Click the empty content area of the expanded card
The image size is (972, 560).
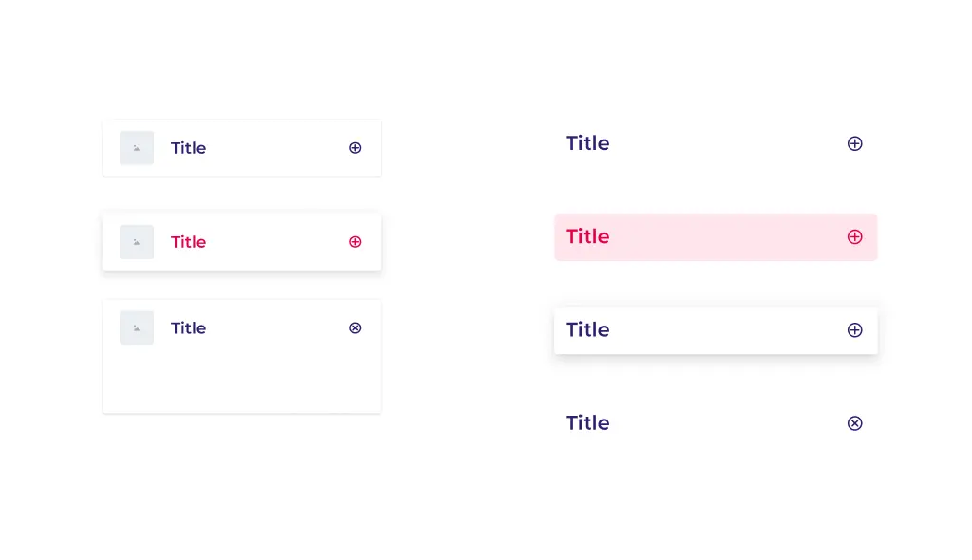pyautogui.click(x=241, y=382)
